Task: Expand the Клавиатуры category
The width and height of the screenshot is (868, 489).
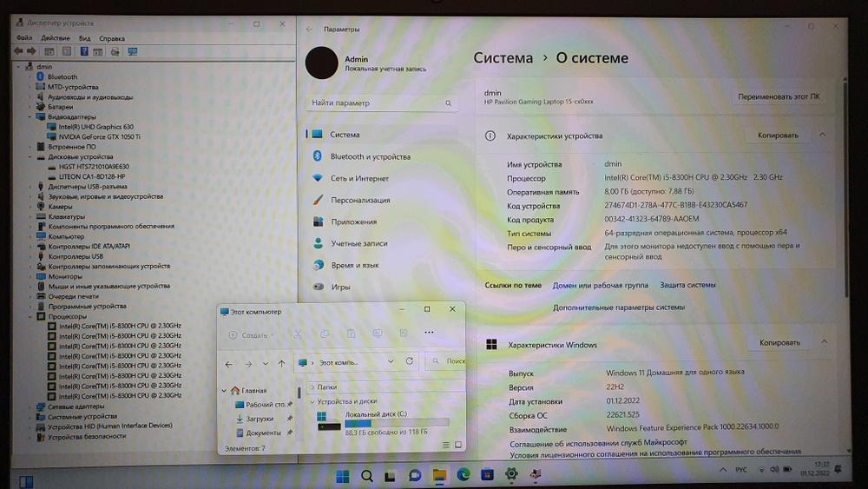Action: click(30, 216)
